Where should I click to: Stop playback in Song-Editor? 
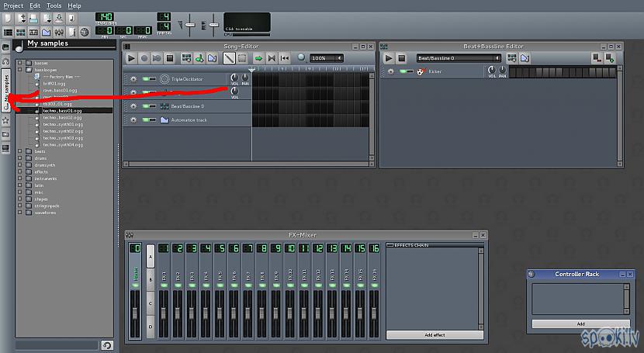(x=169, y=58)
